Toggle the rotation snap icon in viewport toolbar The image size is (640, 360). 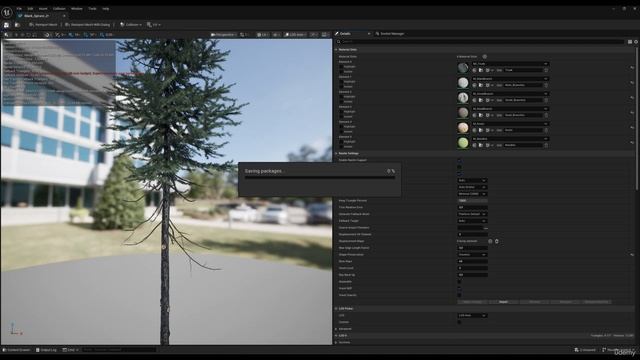pos(86,35)
